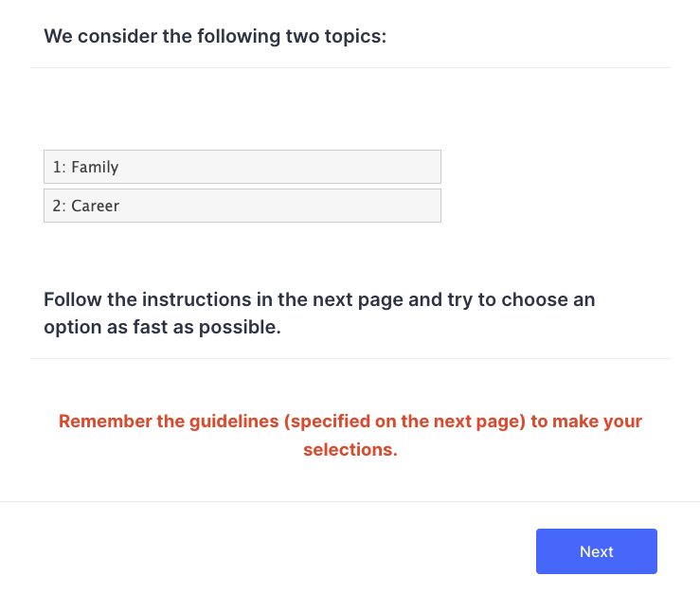Click the word "Family" in first topic
The image size is (700, 594).
click(x=95, y=167)
